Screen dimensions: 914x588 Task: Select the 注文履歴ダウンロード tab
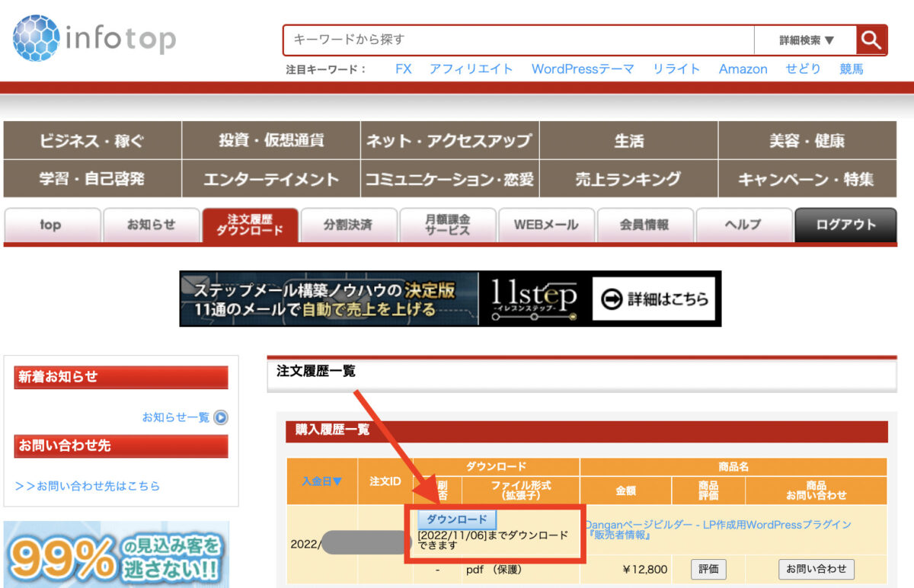250,225
